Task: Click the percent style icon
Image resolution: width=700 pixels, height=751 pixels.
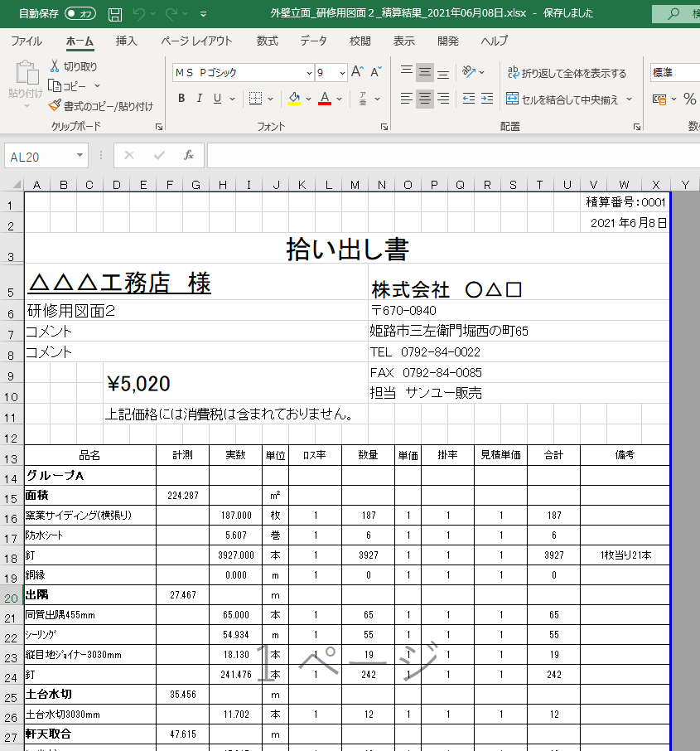Action: pyautogui.click(x=690, y=99)
